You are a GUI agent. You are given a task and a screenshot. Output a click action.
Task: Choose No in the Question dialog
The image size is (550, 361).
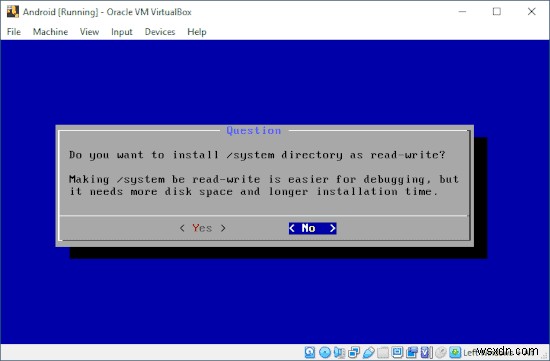click(312, 228)
